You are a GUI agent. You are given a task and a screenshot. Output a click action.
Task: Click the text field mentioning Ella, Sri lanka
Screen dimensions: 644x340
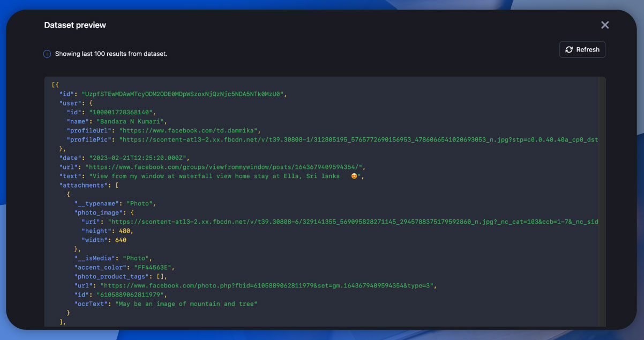click(x=204, y=176)
